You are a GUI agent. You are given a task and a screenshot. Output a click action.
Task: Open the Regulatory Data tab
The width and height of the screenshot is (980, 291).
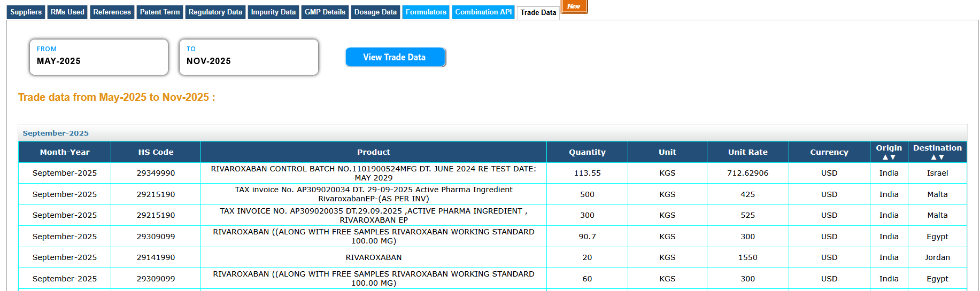tap(215, 12)
